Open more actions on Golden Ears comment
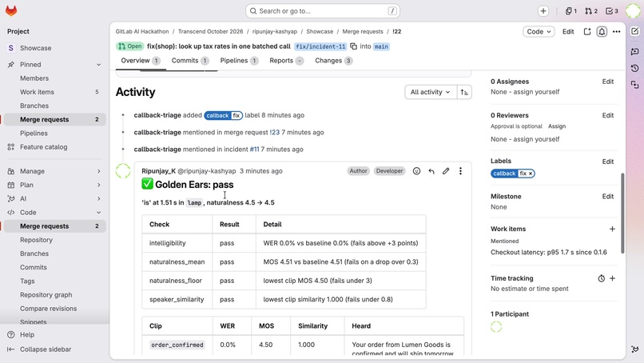Image resolution: width=644 pixels, height=363 pixels. pos(460,171)
